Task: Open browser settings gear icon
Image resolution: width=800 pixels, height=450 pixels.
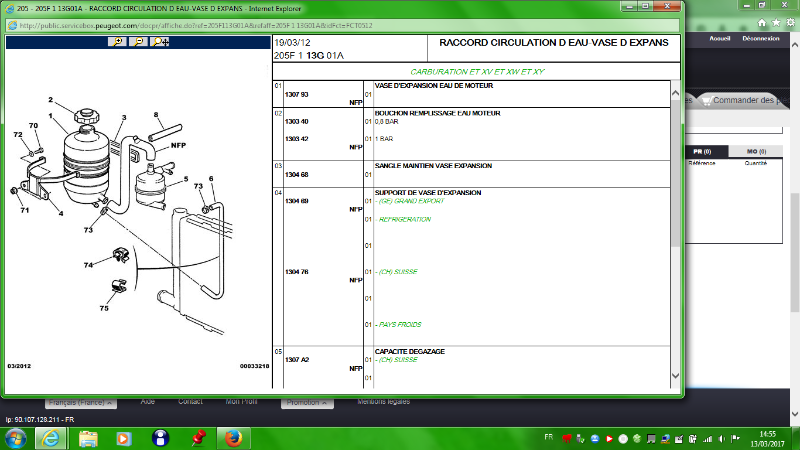Action: coord(791,22)
